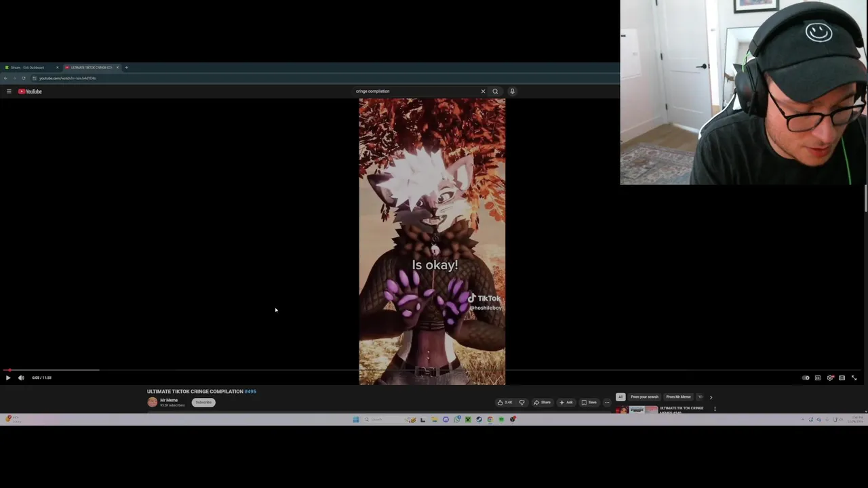This screenshot has height=488, width=868.
Task: Mute the video volume speaker icon
Action: (x=21, y=378)
